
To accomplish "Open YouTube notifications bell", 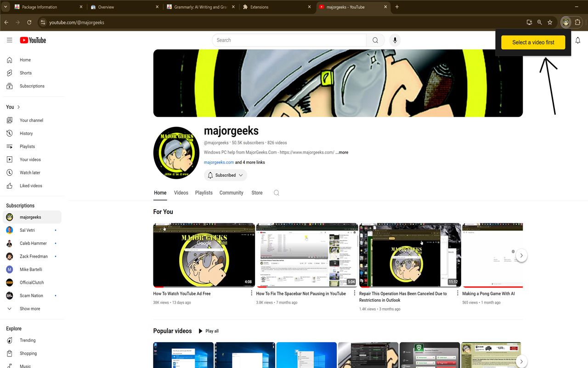I will click(577, 40).
